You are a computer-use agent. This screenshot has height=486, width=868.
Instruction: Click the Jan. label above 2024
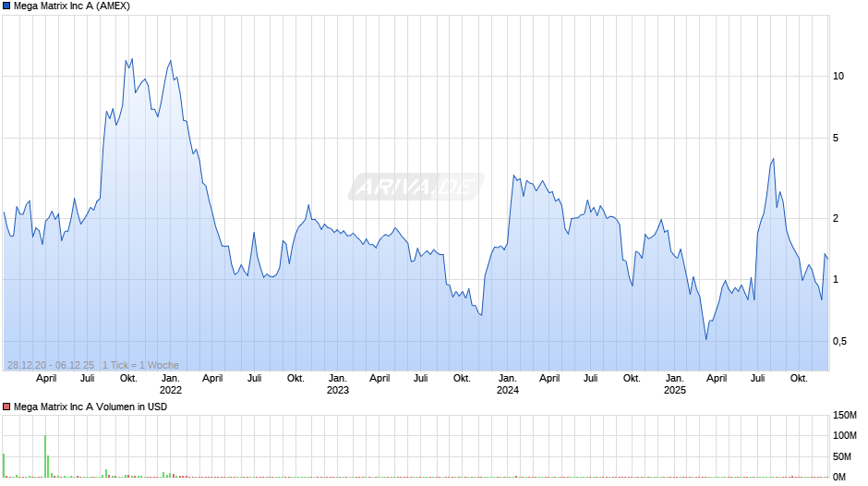pos(508,379)
